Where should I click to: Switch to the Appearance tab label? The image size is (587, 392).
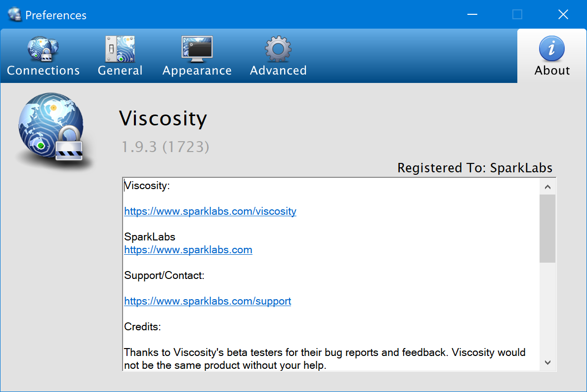click(x=197, y=71)
